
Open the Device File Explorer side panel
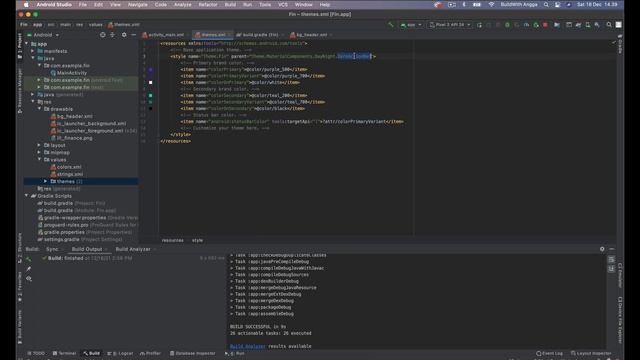coord(620,320)
